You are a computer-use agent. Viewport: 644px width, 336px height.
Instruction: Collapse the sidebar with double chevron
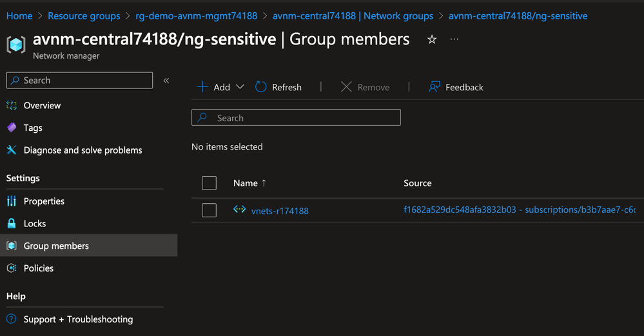pyautogui.click(x=166, y=81)
